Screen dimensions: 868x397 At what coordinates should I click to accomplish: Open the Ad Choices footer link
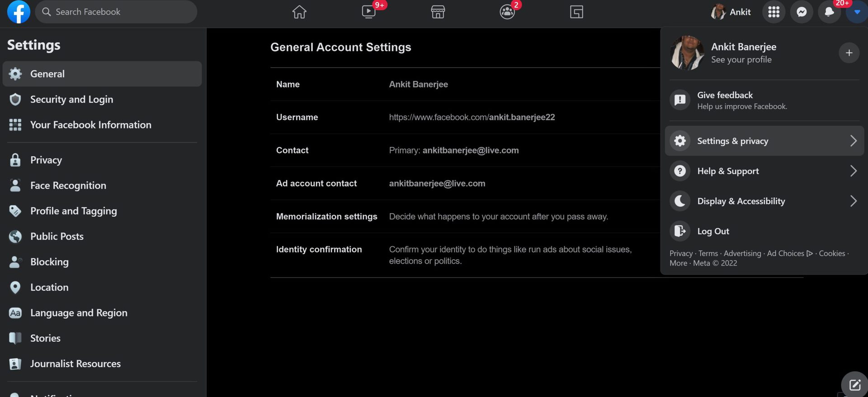tap(789, 253)
